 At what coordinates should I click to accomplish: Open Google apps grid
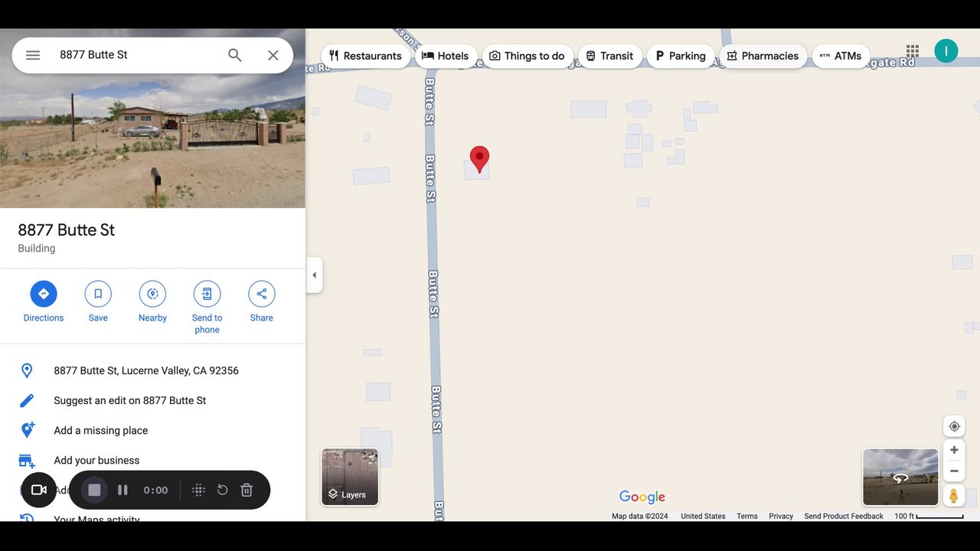pyautogui.click(x=913, y=51)
